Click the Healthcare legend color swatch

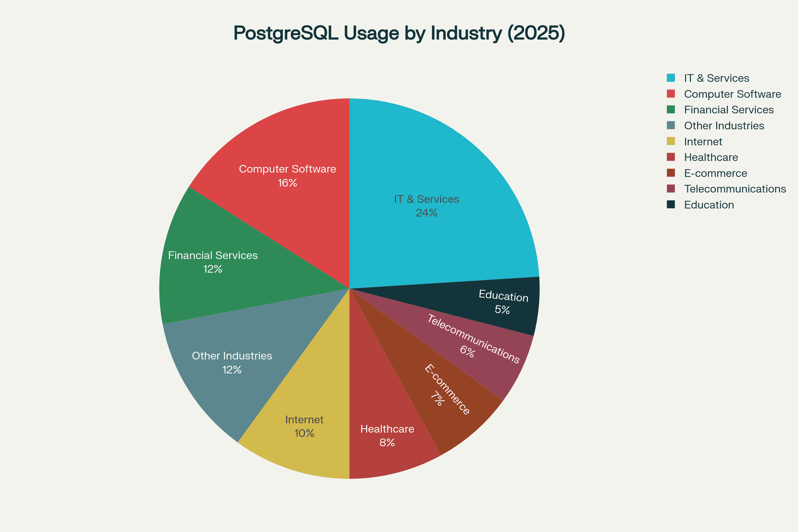[x=671, y=157]
